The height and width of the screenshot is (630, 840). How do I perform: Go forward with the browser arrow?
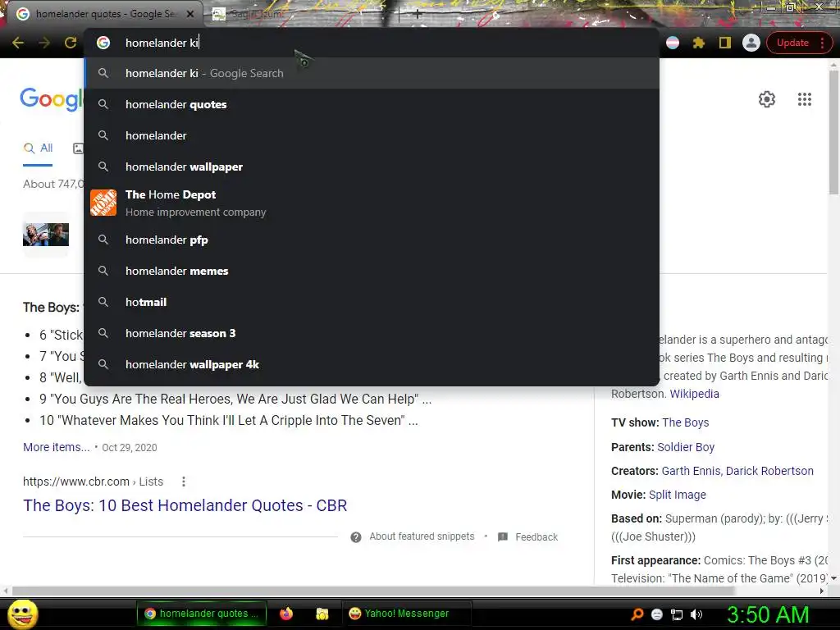point(44,43)
